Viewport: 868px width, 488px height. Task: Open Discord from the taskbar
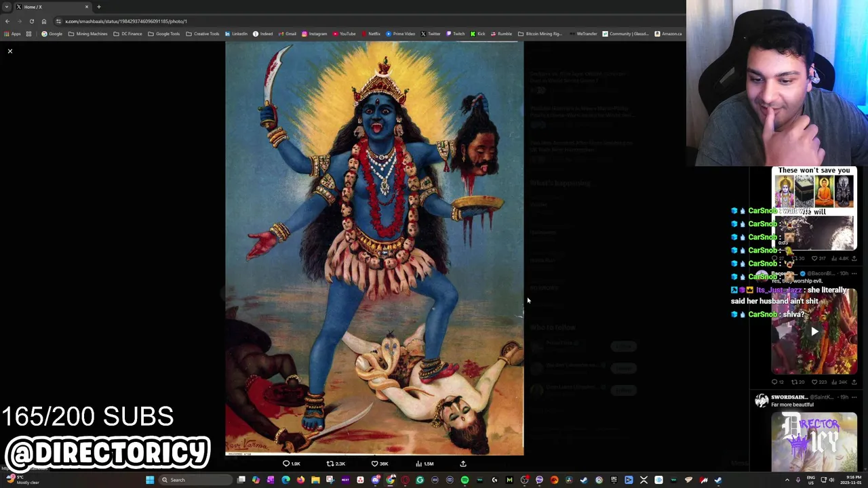click(375, 480)
